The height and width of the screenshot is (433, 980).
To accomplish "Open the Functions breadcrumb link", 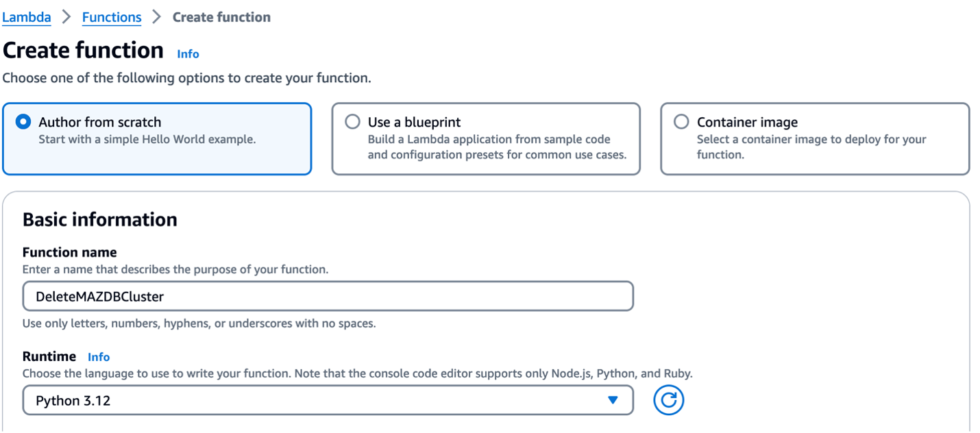I will [x=112, y=17].
